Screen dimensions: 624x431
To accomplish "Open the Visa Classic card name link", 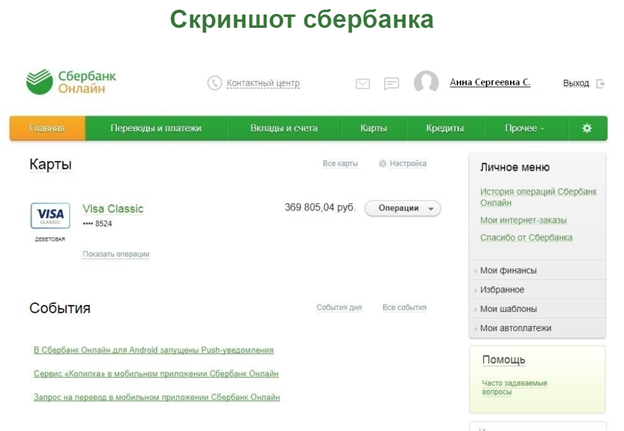I will click(x=113, y=209).
